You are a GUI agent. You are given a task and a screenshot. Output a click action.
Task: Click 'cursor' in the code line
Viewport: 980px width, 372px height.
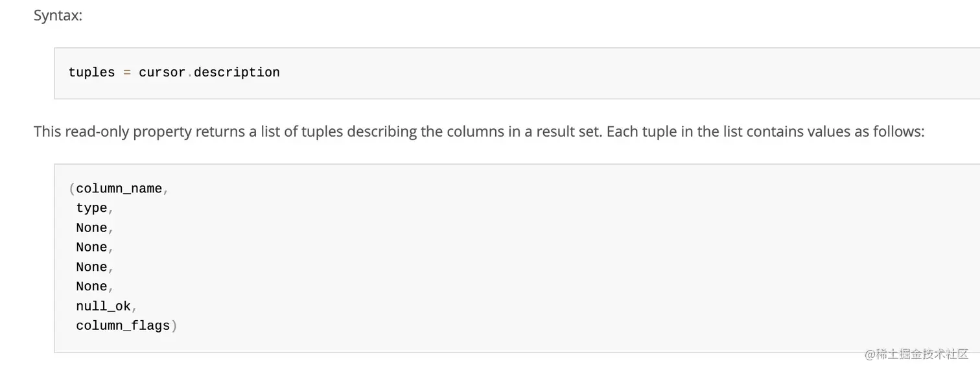(162, 73)
